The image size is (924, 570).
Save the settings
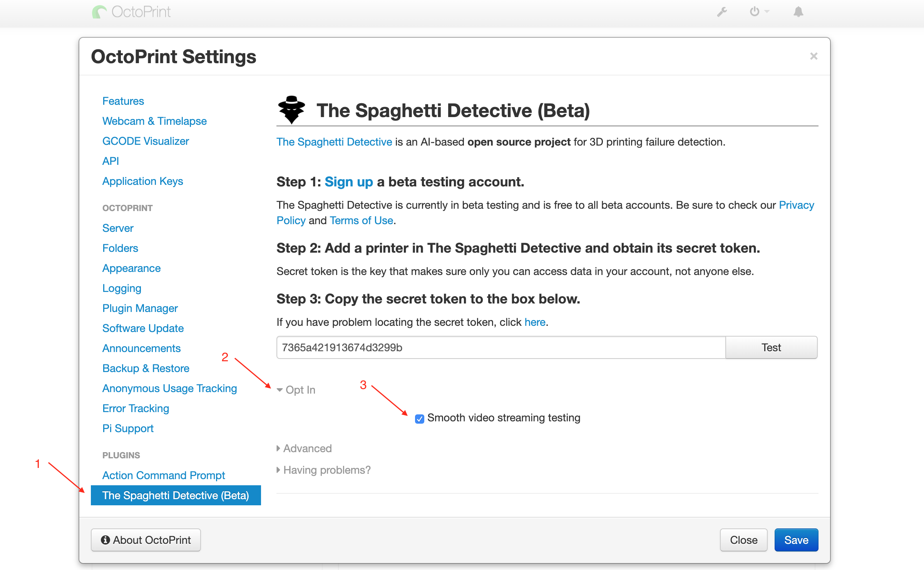tap(796, 540)
